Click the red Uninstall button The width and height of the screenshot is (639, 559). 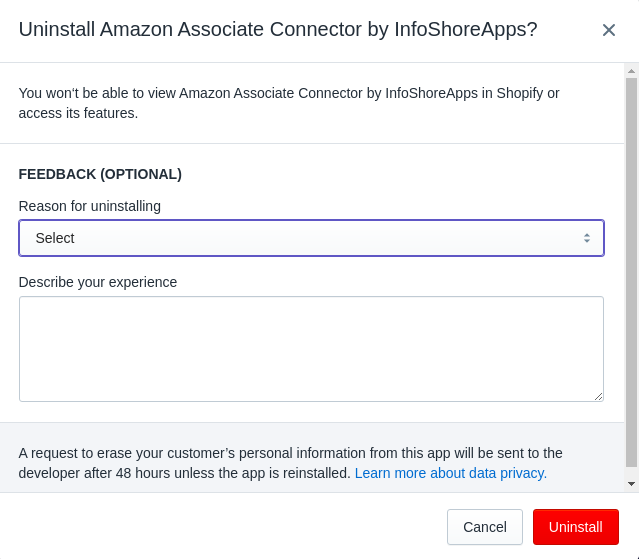pos(576,527)
